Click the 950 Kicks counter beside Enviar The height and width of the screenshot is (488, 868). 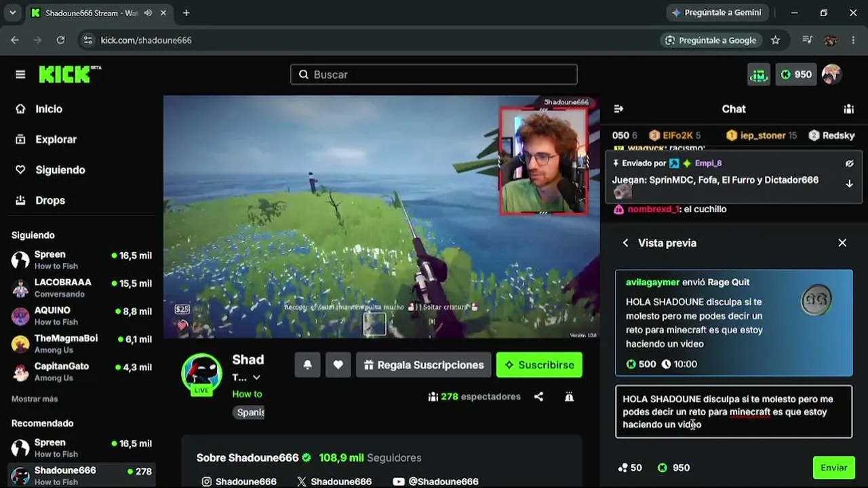(673, 468)
